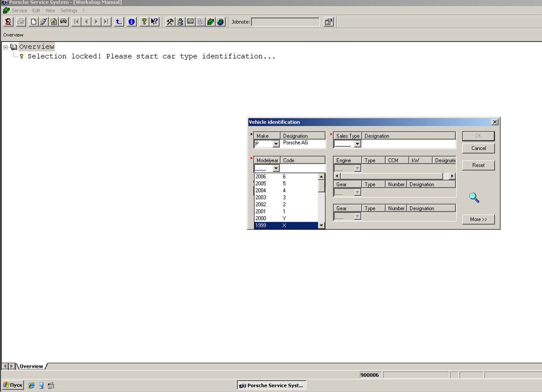Open the Sales Type dropdown

[357, 144]
